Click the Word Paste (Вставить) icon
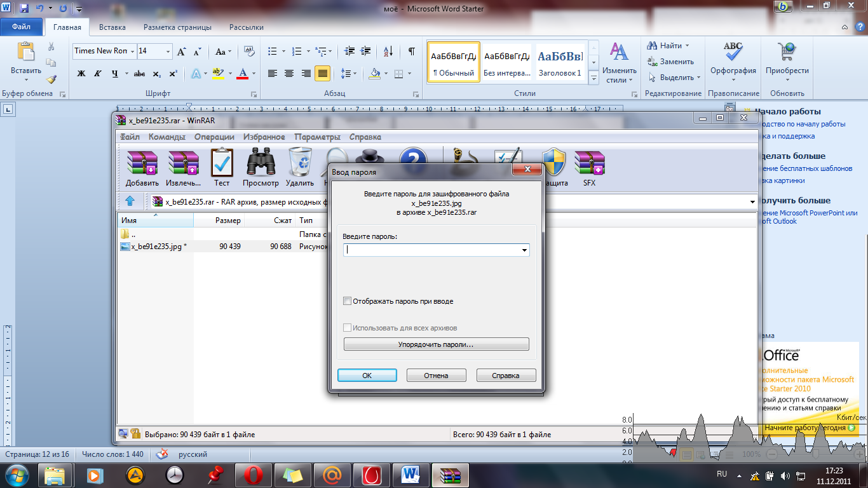 click(x=26, y=53)
